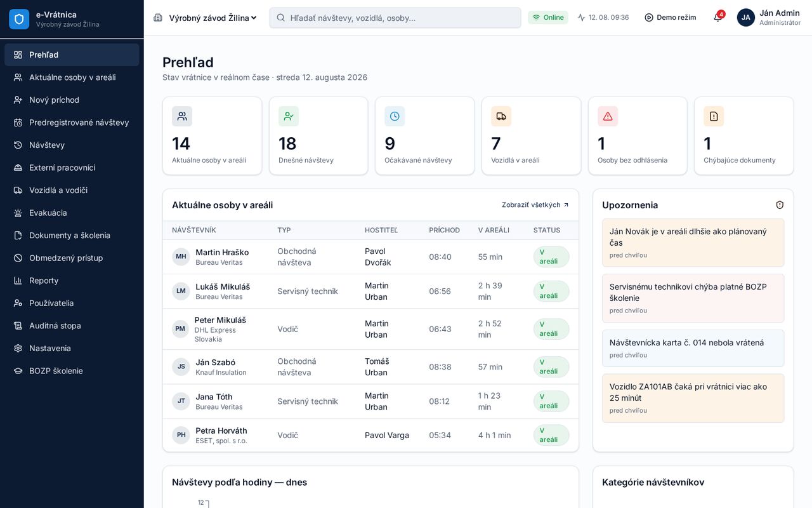
Task: Navigate to Reporty
Action: tap(72, 281)
